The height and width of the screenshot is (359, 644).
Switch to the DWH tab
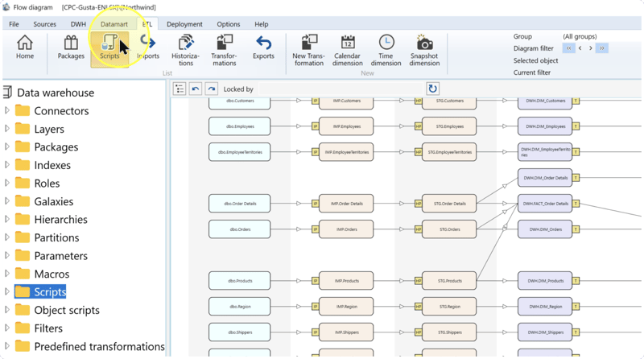click(x=78, y=24)
